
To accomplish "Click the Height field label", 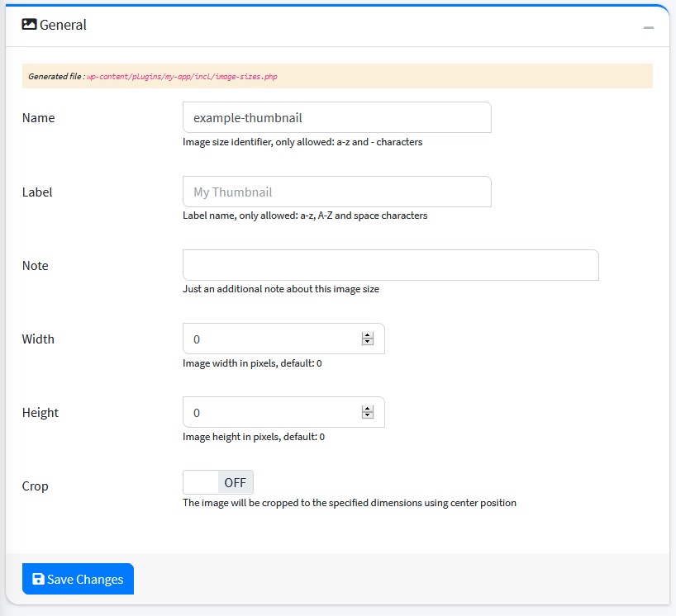I will (x=40, y=413).
